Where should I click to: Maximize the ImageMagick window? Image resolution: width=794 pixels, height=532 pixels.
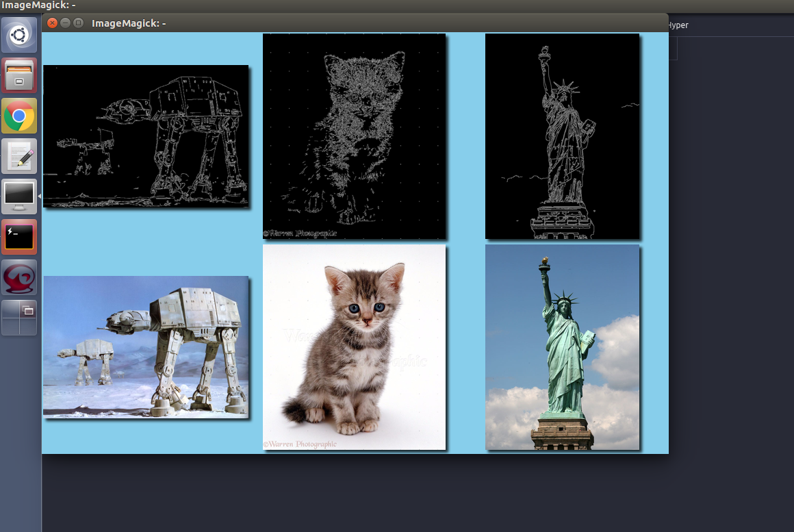(78, 23)
